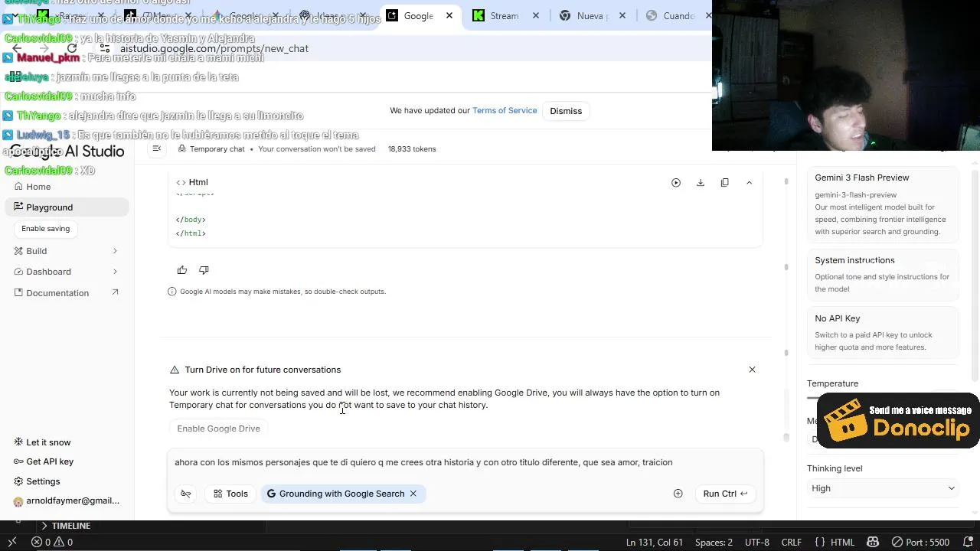This screenshot has height=551, width=980.
Task: Open the arnoldfaymer@gmail account menu
Action: 67,501
